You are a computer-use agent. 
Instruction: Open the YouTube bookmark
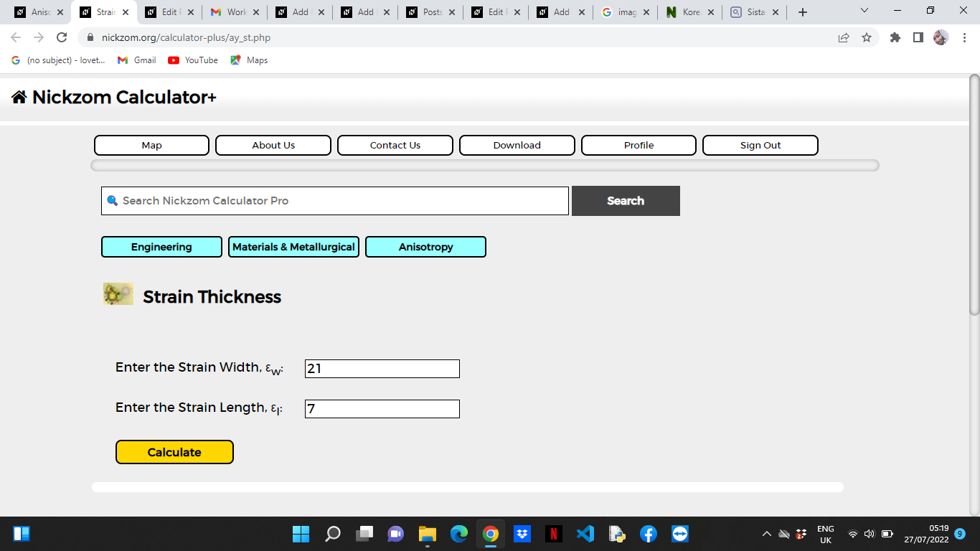193,60
